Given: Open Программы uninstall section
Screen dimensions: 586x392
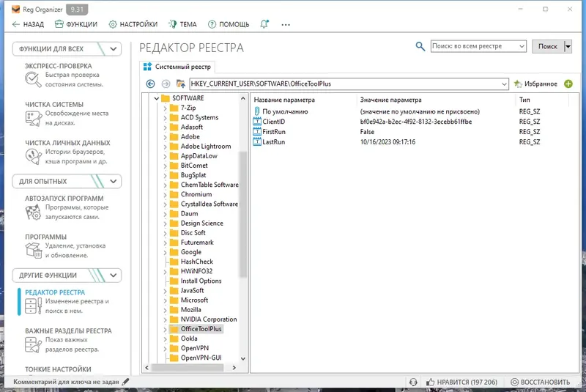Looking at the screenshot, I should coord(66,246).
